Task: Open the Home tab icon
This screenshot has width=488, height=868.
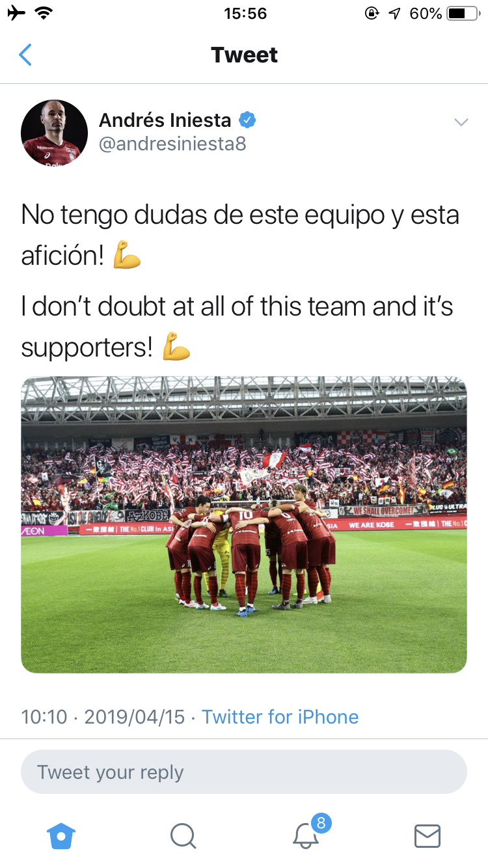Action: coord(62,835)
